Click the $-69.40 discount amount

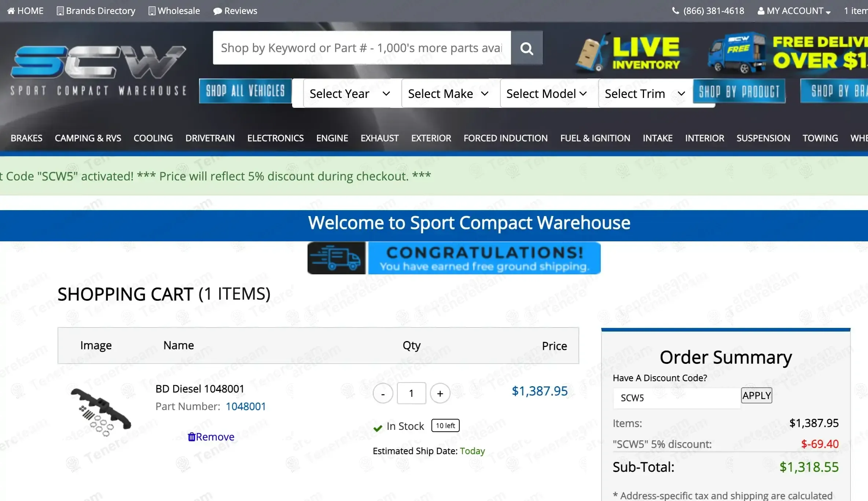coord(820,444)
